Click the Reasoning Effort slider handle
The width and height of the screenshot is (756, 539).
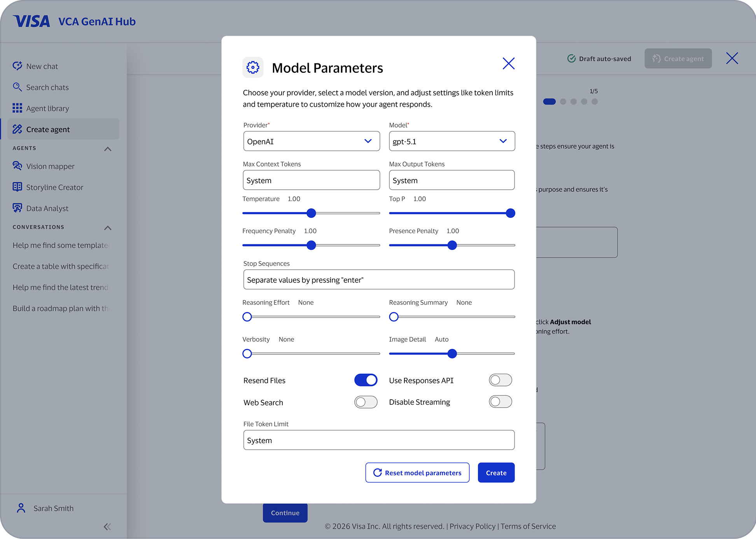(247, 317)
